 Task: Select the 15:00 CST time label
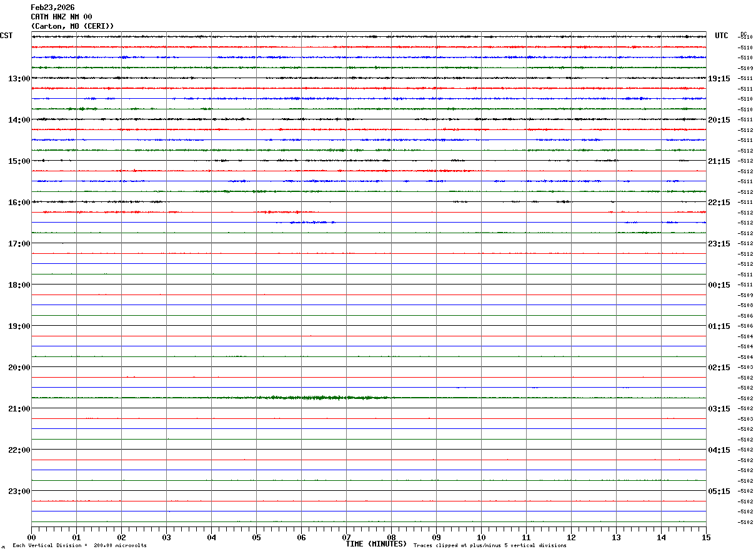pos(19,161)
